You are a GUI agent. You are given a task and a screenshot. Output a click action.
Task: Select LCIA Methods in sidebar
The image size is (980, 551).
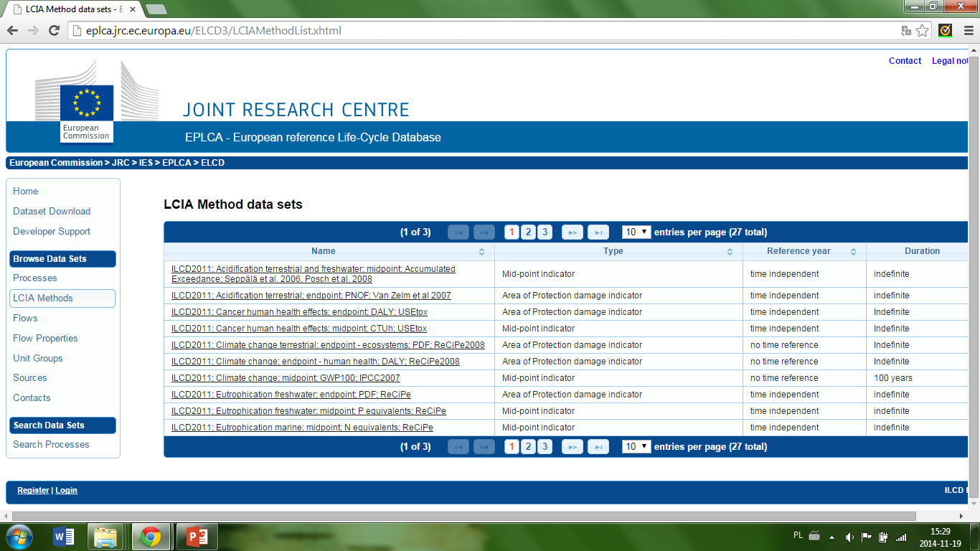tap(62, 298)
